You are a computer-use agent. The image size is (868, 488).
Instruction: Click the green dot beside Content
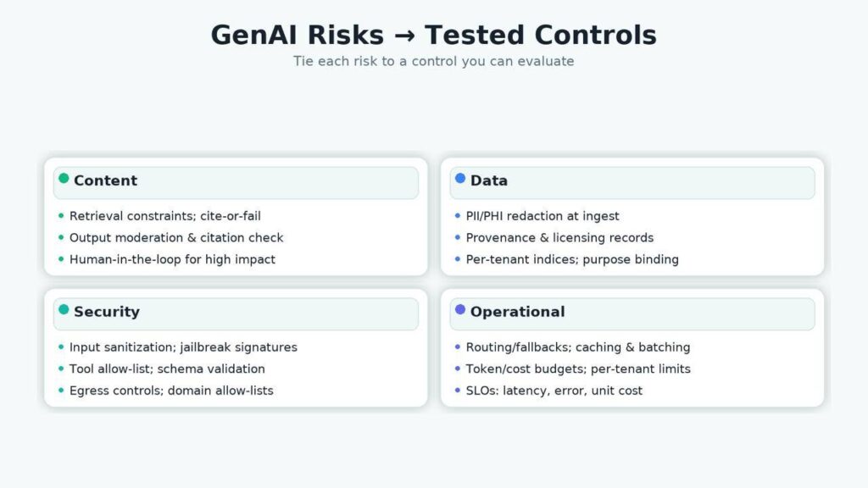[x=64, y=179]
